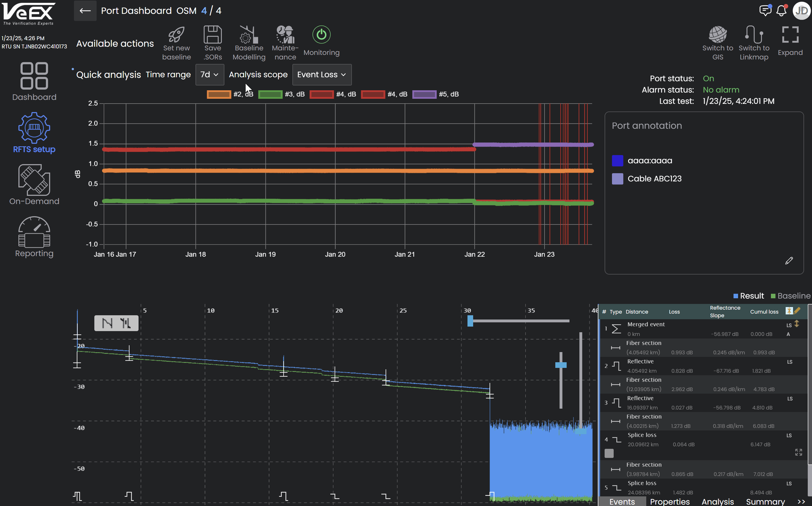Click the Save .SORs disk icon
The width and height of the screenshot is (812, 506).
pyautogui.click(x=213, y=35)
